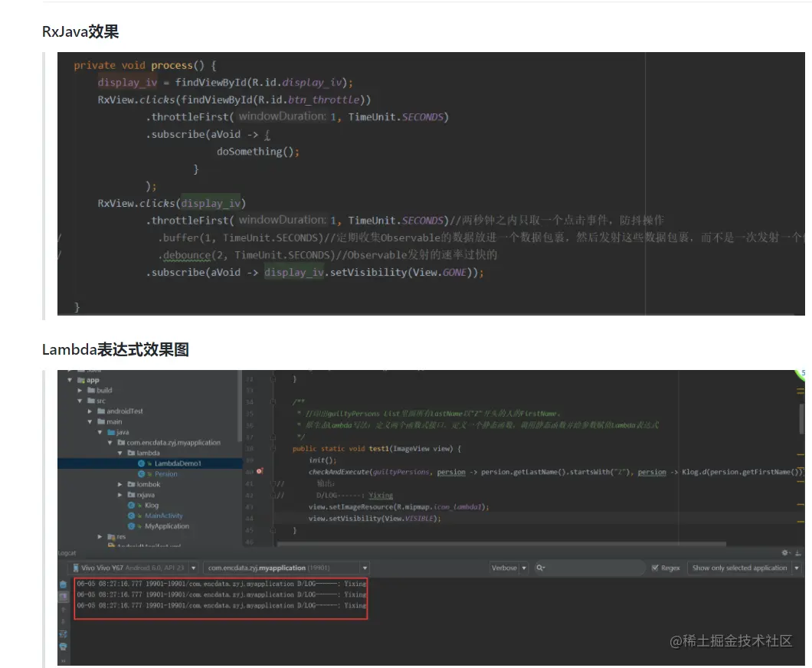Click the Logcat search input field

tap(589, 568)
